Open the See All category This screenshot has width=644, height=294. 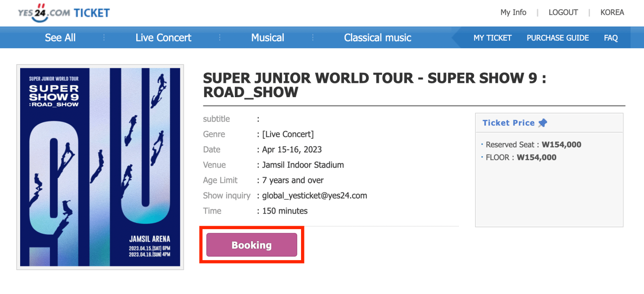[60, 38]
